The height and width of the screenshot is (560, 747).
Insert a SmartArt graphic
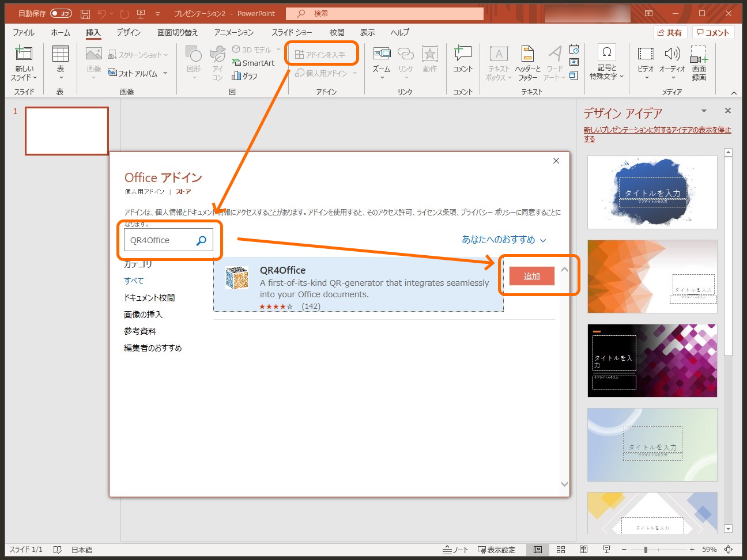254,63
